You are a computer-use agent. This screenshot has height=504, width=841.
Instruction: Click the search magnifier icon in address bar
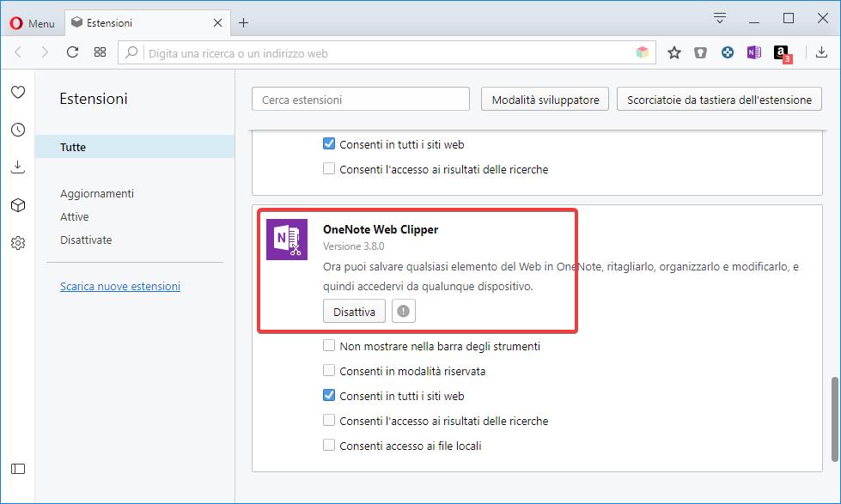coord(131,52)
